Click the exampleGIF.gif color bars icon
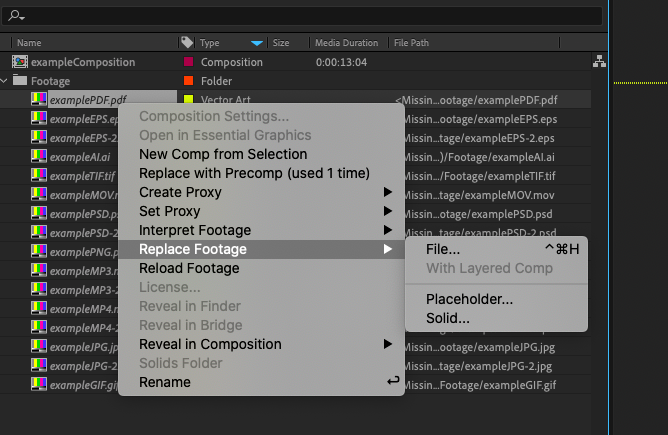This screenshot has height=435, width=668. [x=39, y=384]
